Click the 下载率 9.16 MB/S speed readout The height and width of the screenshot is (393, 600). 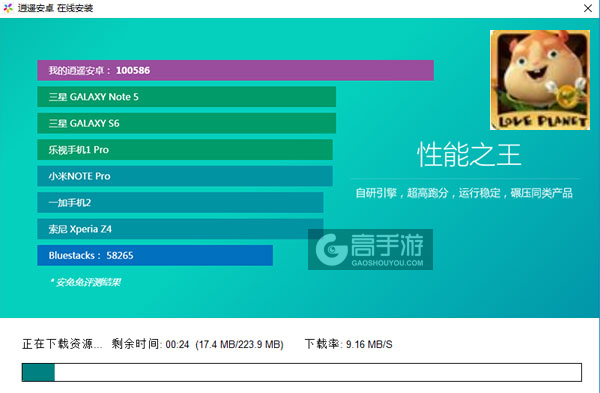(x=349, y=344)
